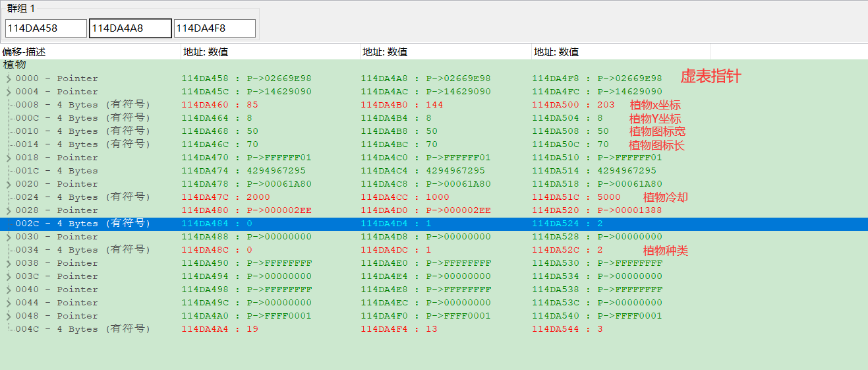
Task: Click value 114DA460 : 85
Action: tap(219, 105)
